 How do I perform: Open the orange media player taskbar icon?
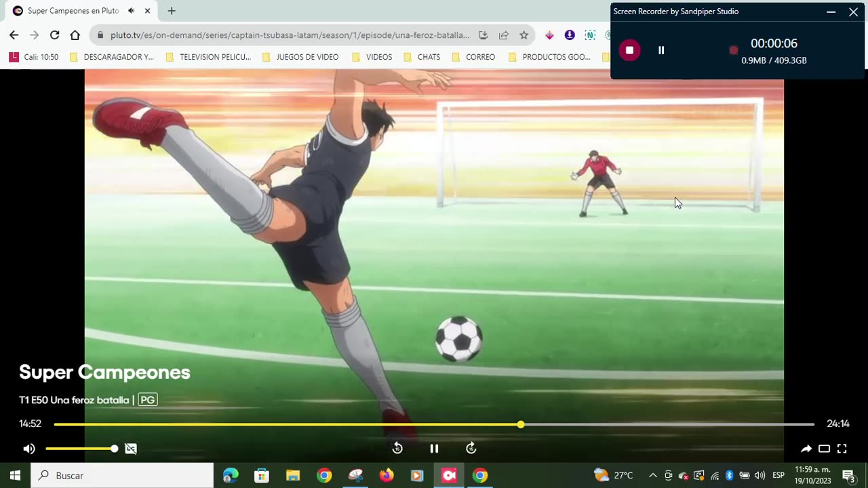coord(417,475)
